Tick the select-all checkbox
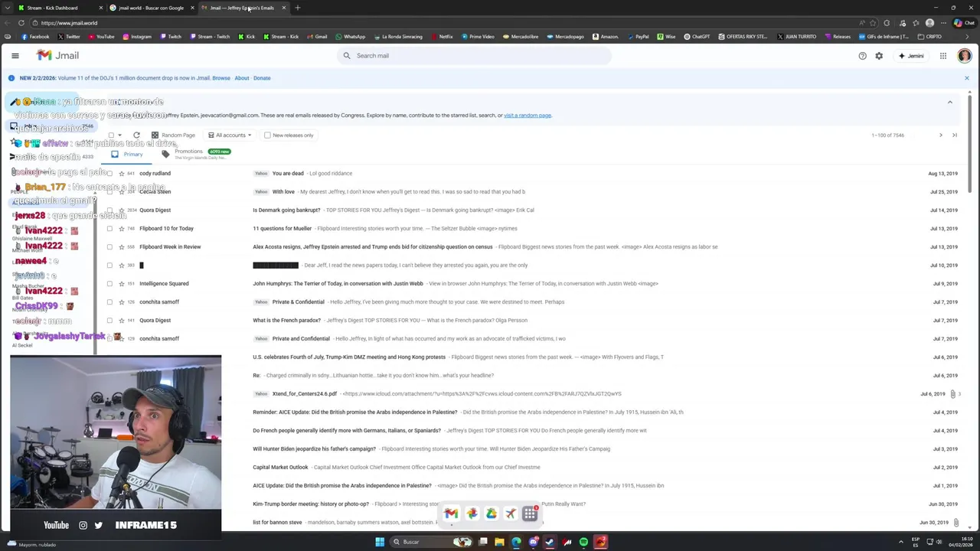The width and height of the screenshot is (980, 551). click(x=111, y=135)
